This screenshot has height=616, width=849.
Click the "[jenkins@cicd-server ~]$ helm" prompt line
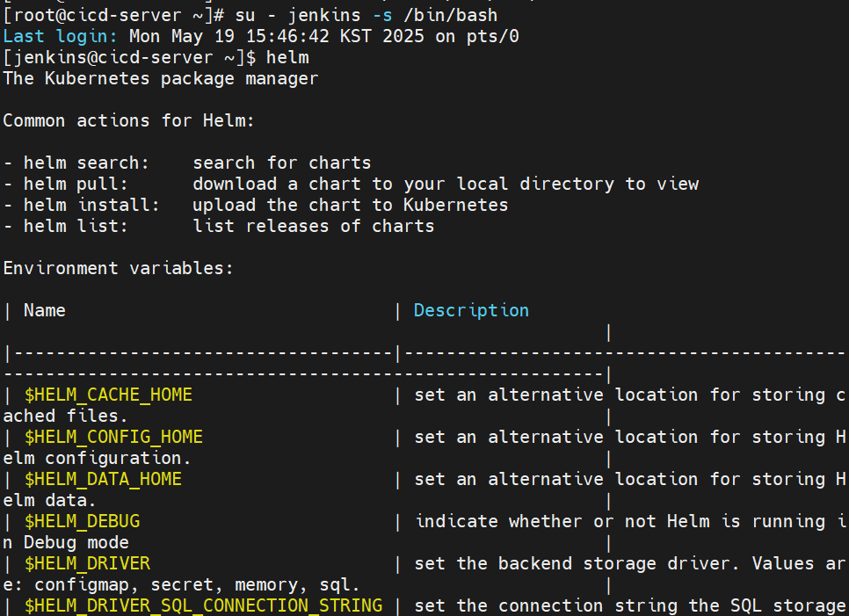[x=156, y=57]
